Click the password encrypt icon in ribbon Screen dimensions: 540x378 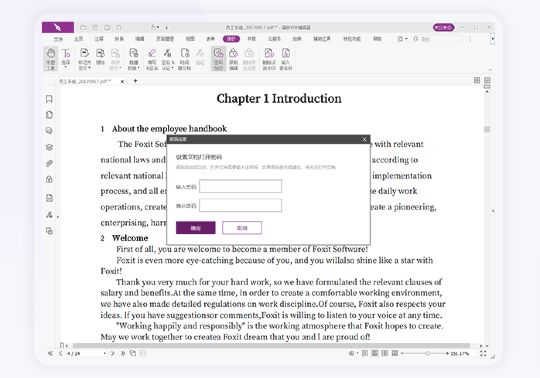point(218,59)
